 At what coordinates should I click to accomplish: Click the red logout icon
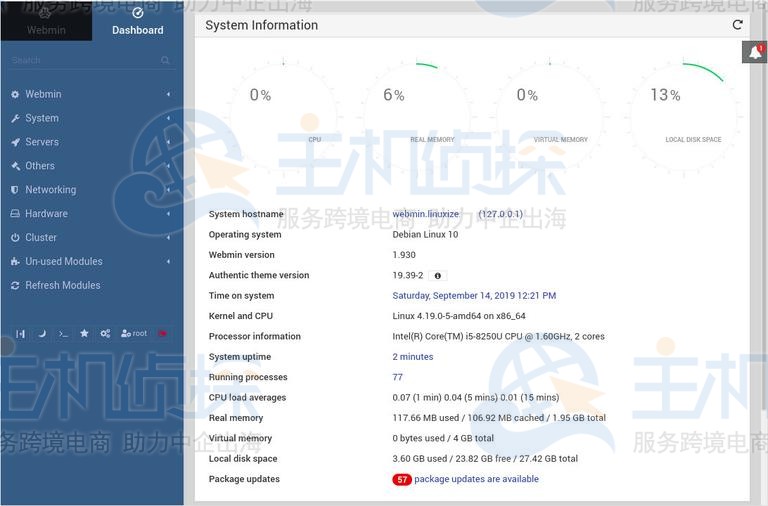point(163,334)
